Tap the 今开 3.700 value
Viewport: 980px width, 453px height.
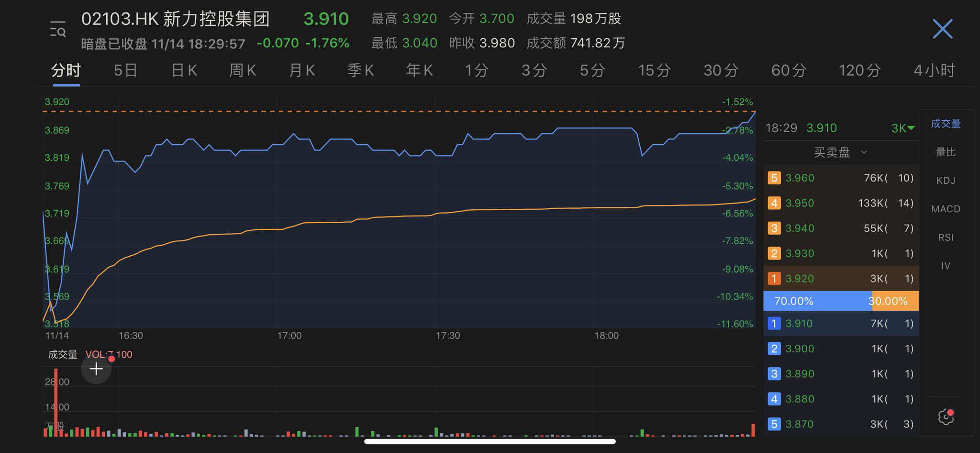pos(481,19)
